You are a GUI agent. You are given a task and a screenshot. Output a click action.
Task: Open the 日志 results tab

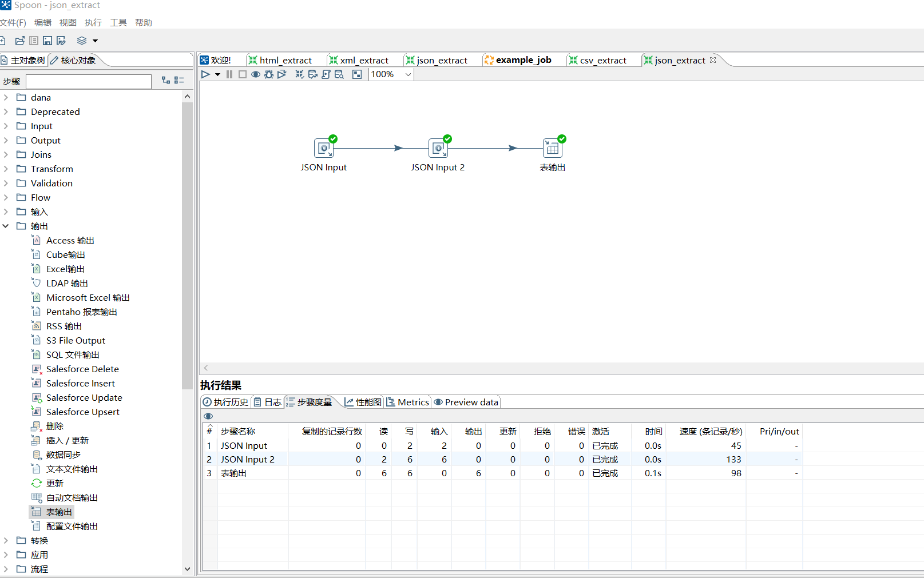(268, 402)
